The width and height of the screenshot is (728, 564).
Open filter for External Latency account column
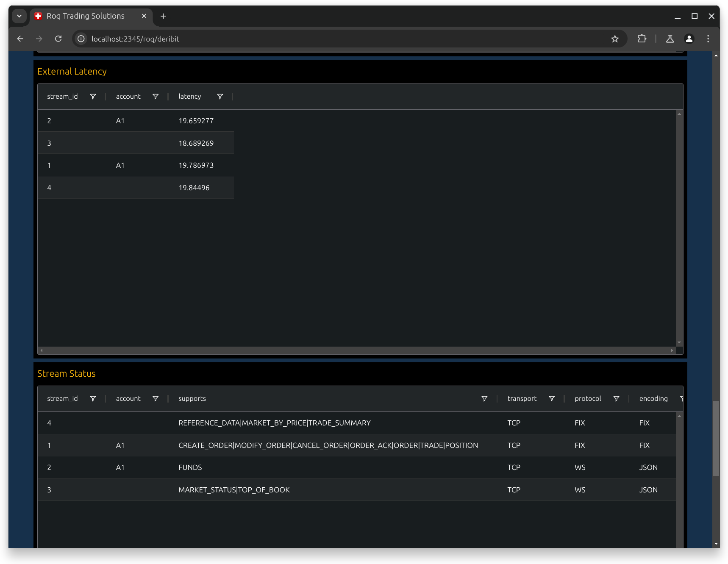pos(156,97)
